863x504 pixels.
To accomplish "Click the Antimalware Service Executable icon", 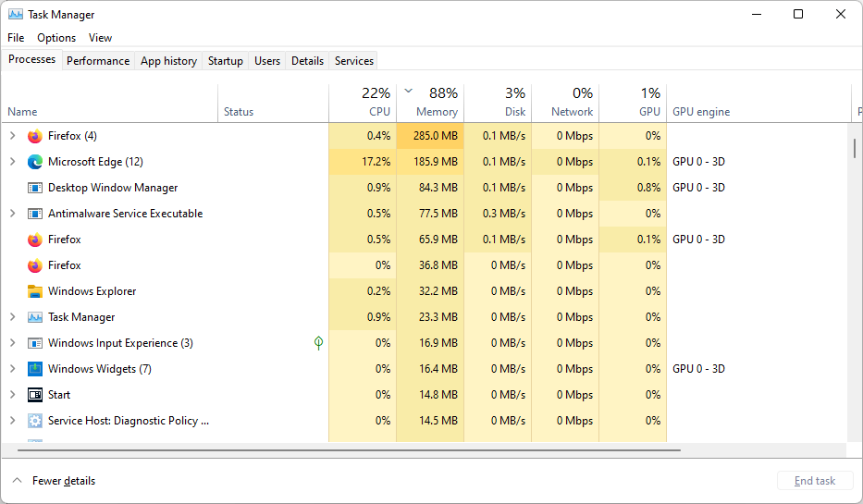I will pos(34,214).
